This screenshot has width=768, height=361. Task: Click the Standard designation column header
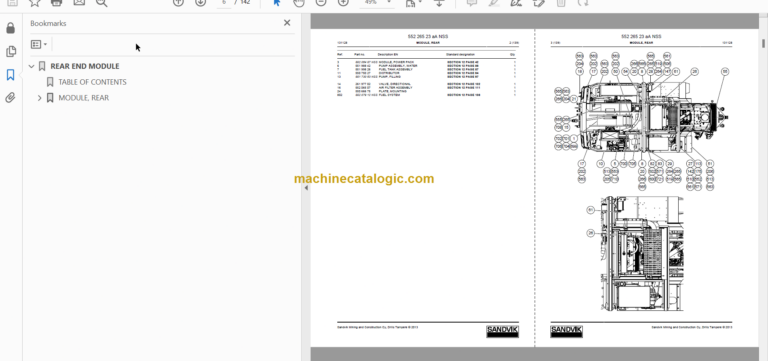point(460,54)
